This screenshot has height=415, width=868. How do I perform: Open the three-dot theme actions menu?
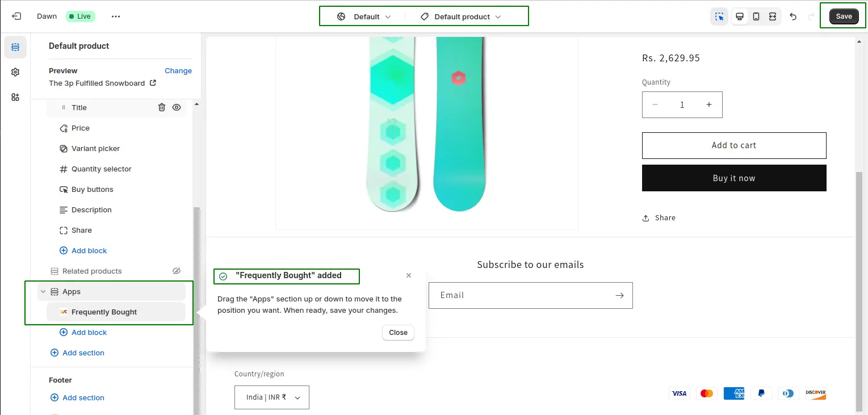(x=116, y=16)
